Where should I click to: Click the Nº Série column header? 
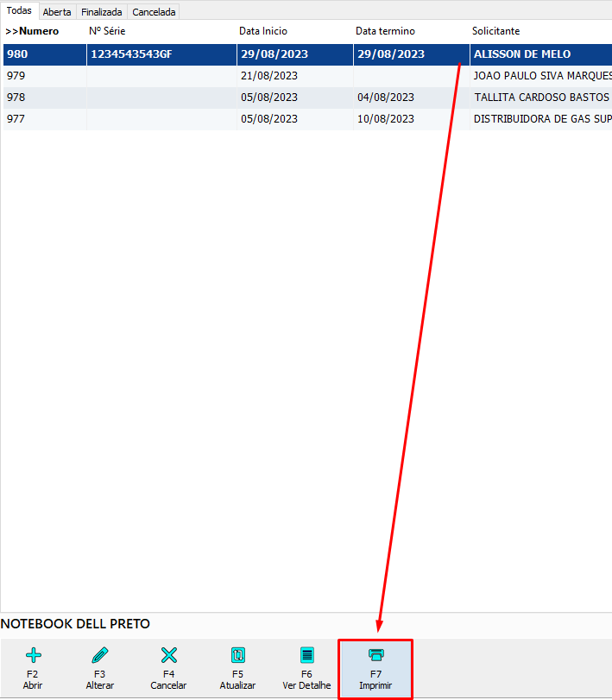point(108,31)
